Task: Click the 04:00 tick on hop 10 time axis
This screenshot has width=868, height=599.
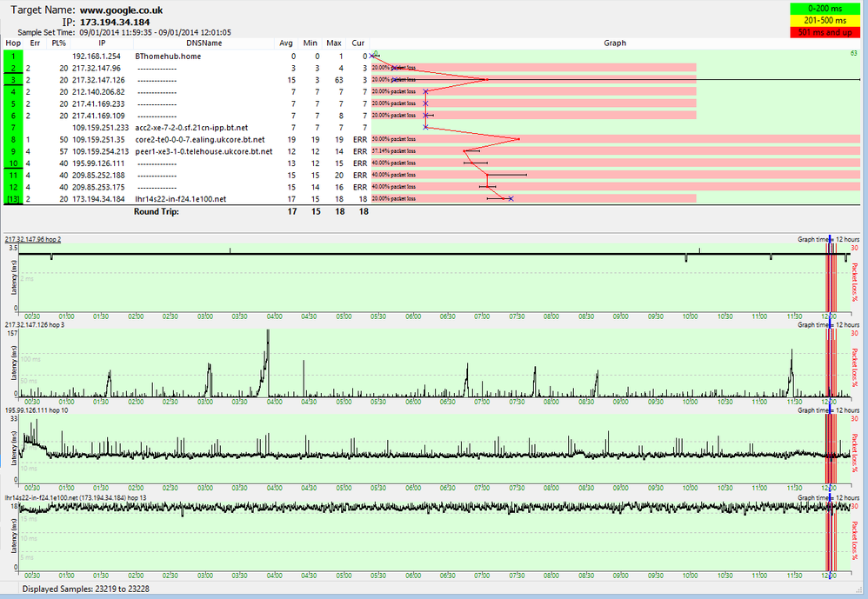Action: [x=275, y=488]
